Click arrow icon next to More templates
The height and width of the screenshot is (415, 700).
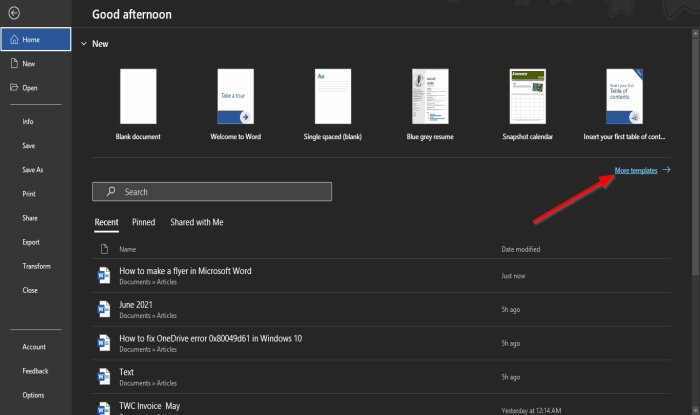tap(667, 171)
